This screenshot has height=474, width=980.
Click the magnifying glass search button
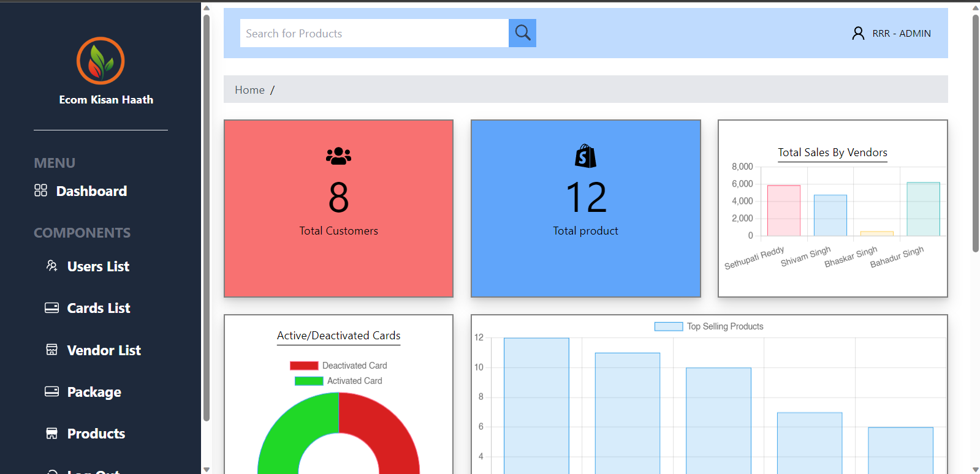tap(522, 33)
